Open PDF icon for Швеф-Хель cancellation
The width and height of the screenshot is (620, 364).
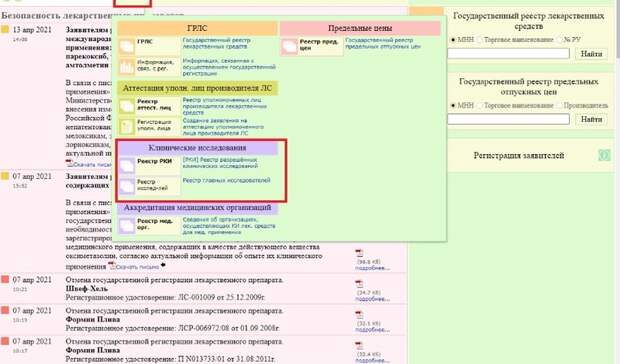[x=359, y=284]
